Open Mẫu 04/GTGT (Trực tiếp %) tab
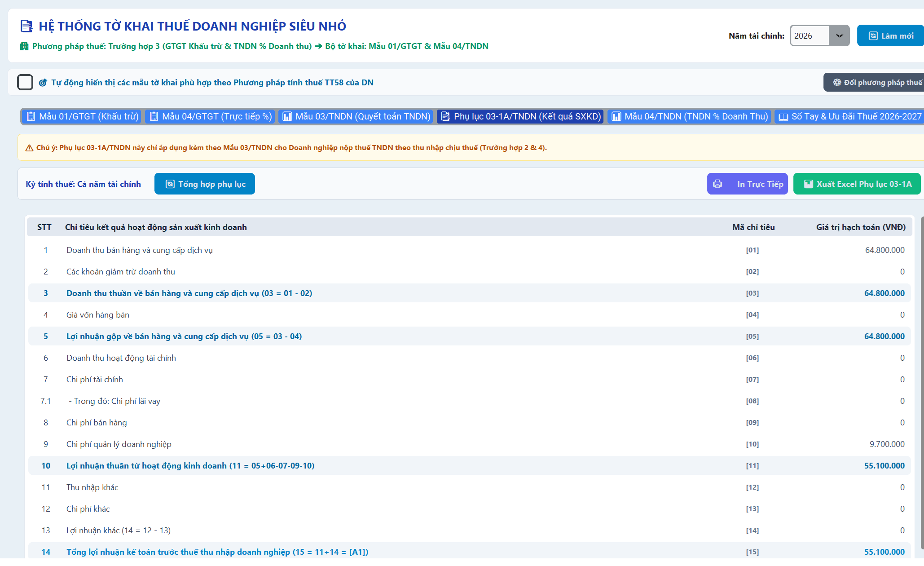Viewport: 924px width, 566px height. (210, 116)
